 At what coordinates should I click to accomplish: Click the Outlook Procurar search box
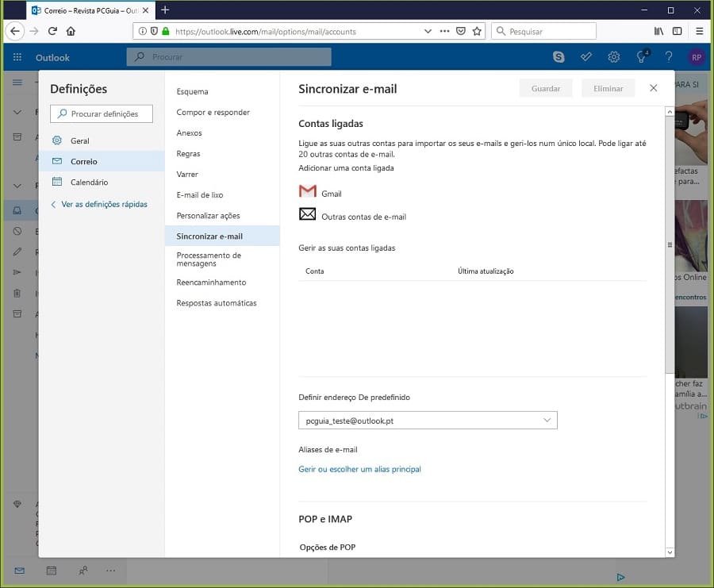point(228,57)
